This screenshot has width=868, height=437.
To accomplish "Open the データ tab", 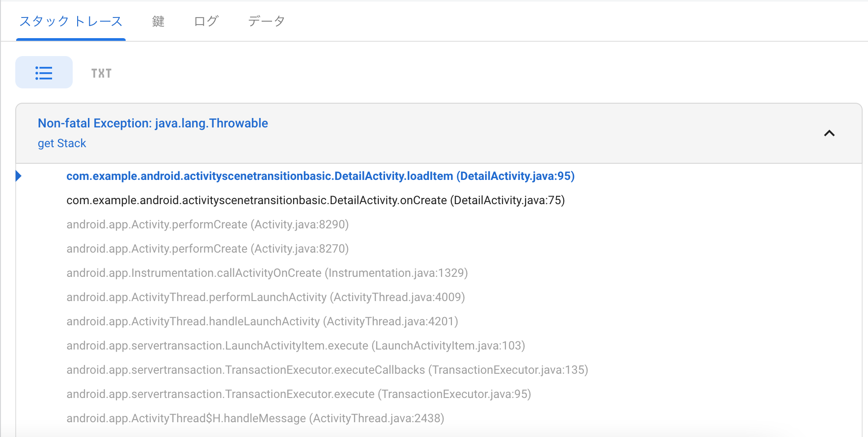I will pyautogui.click(x=267, y=21).
